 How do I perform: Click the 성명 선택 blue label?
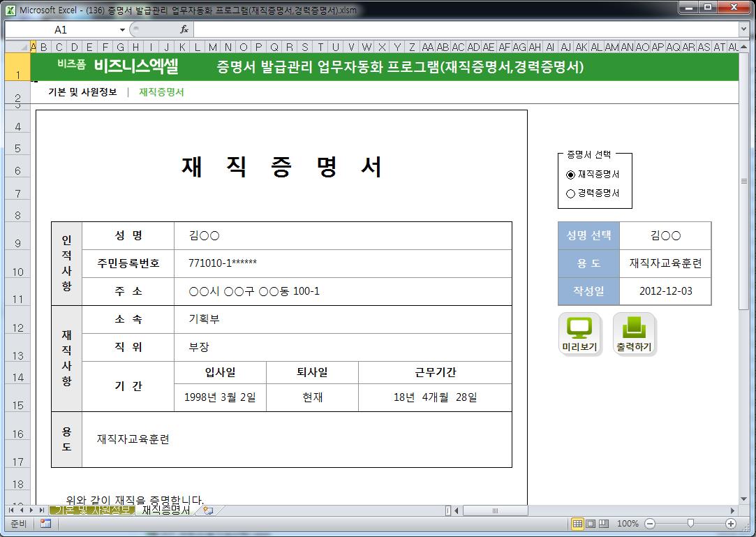(588, 235)
